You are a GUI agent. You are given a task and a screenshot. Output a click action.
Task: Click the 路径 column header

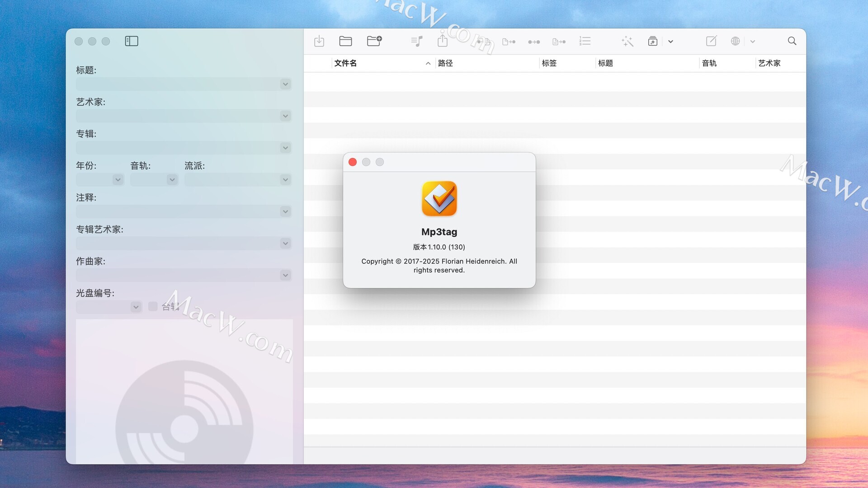tap(445, 63)
